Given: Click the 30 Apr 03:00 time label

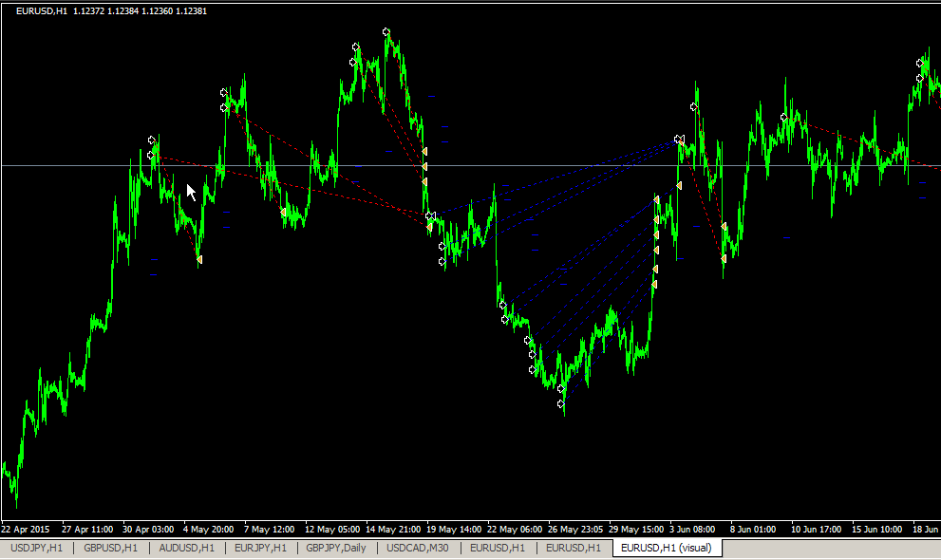Looking at the screenshot, I should [x=148, y=530].
